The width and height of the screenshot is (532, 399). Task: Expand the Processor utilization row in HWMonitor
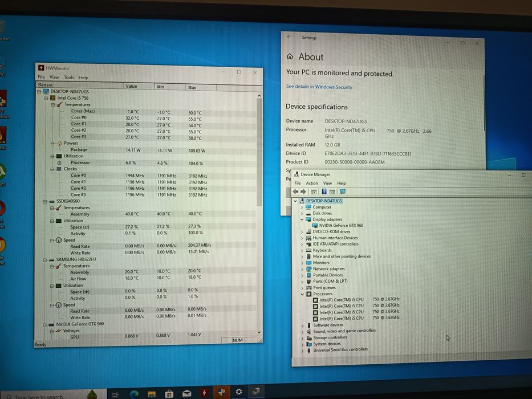coord(59,162)
